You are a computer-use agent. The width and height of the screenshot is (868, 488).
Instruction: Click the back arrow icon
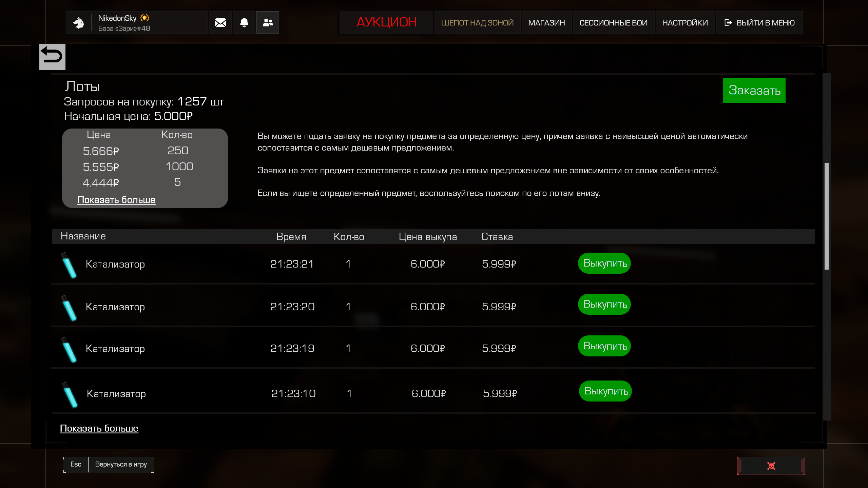coord(52,57)
